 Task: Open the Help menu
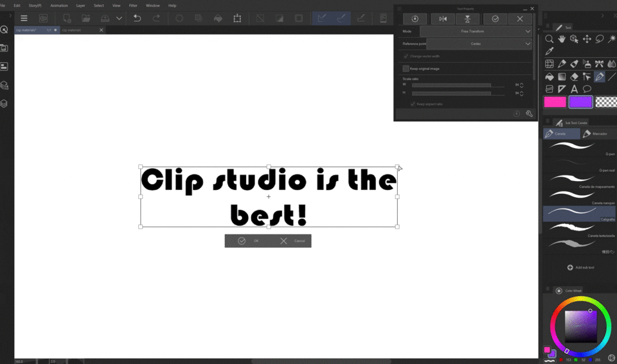pos(172,6)
